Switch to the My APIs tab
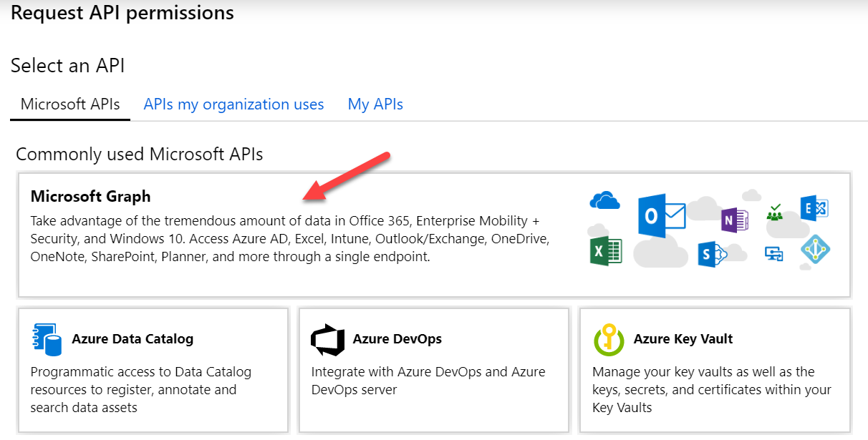Image resolution: width=868 pixels, height=440 pixels. click(375, 104)
